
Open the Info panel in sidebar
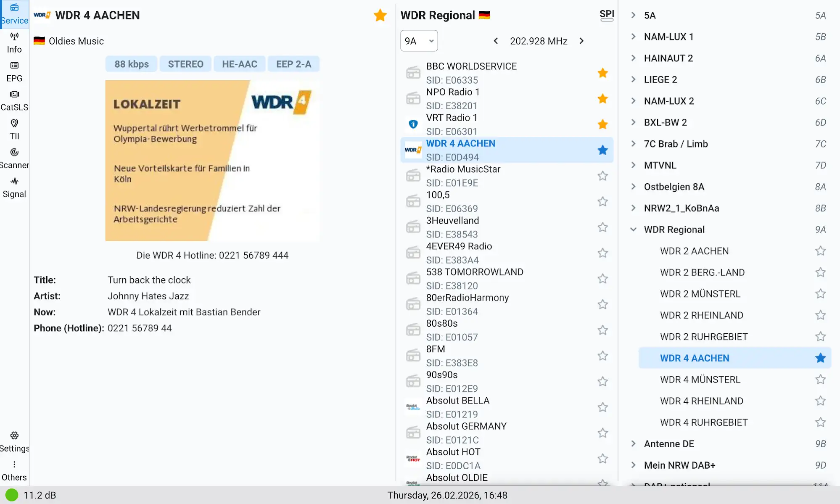[14, 43]
